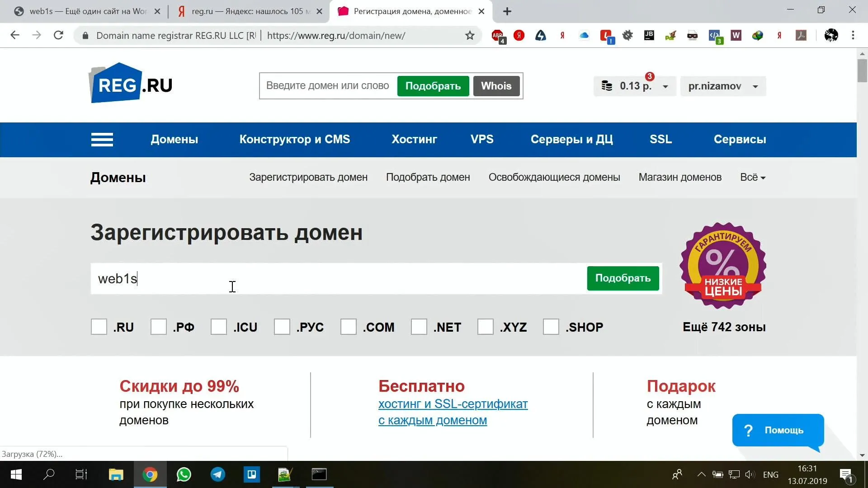Tick the .NET zone checkbox
The image size is (868, 488).
coord(419,327)
